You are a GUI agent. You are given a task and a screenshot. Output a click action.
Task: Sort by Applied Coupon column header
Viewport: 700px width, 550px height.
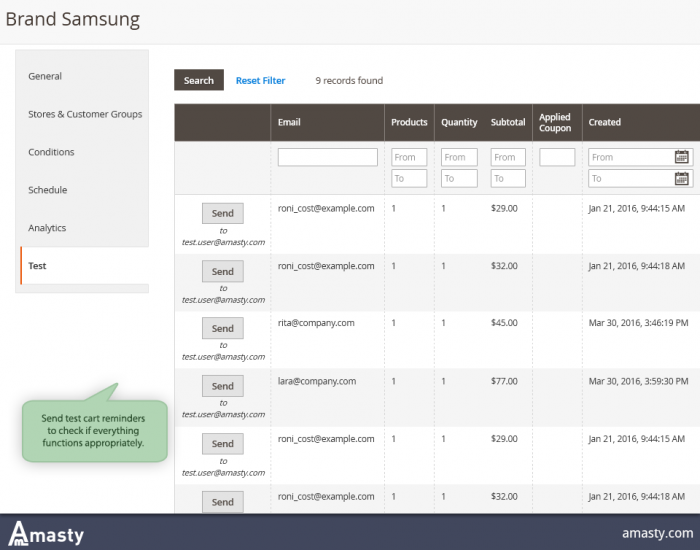click(557, 122)
